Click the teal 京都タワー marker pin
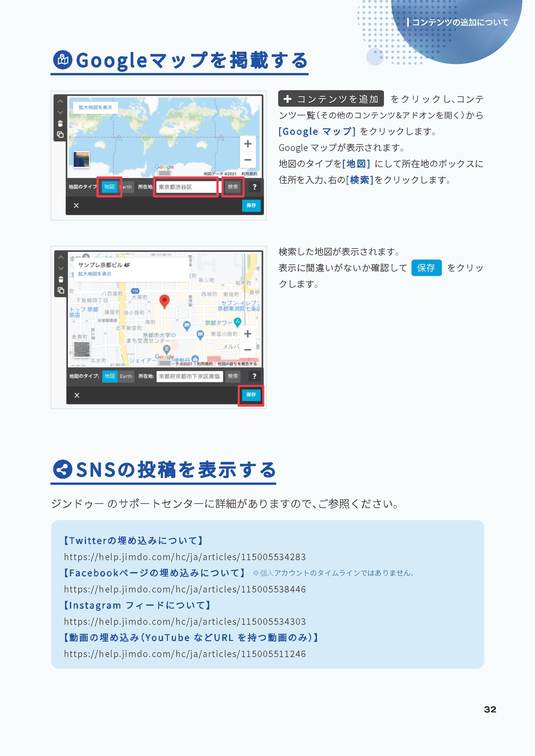 pos(238,322)
